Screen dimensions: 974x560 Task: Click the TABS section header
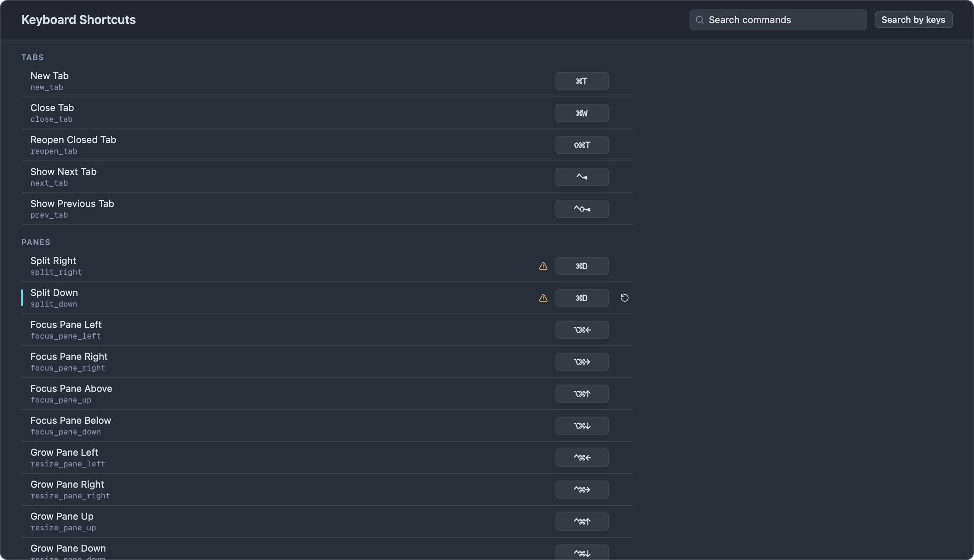coord(32,57)
